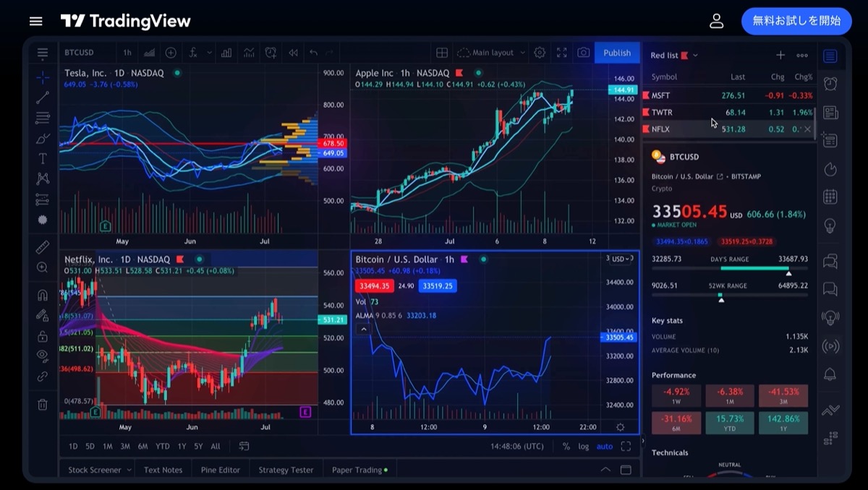Image resolution: width=868 pixels, height=490 pixels.
Task: Select the ruler measure tool
Action: pos(43,247)
